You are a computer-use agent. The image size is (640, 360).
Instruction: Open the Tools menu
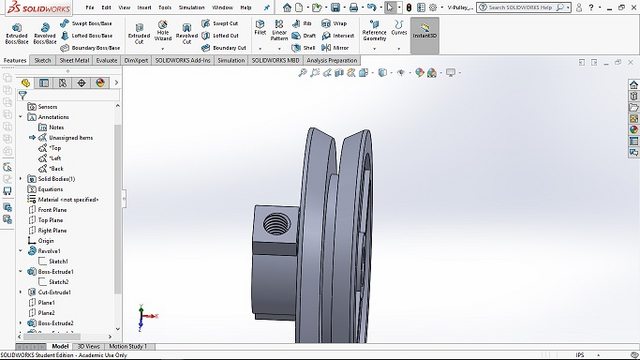coord(165,7)
